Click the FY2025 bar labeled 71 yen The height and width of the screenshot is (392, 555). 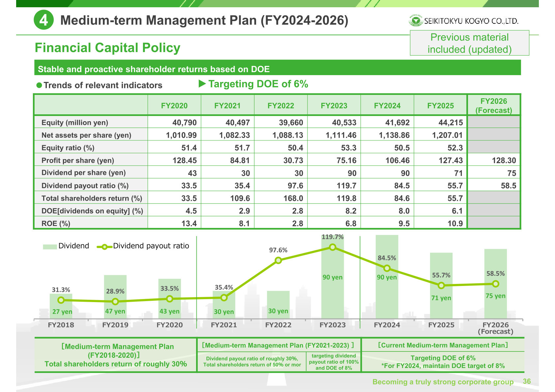coord(441,286)
